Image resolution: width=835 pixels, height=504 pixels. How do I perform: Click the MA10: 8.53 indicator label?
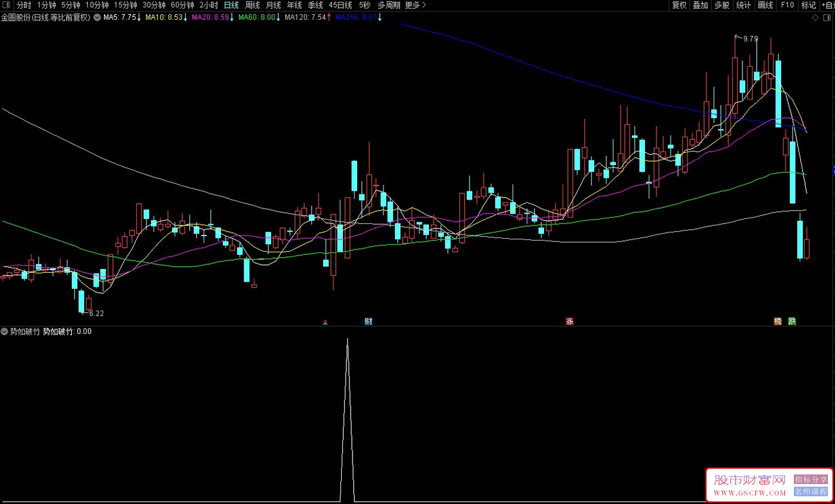click(x=164, y=18)
